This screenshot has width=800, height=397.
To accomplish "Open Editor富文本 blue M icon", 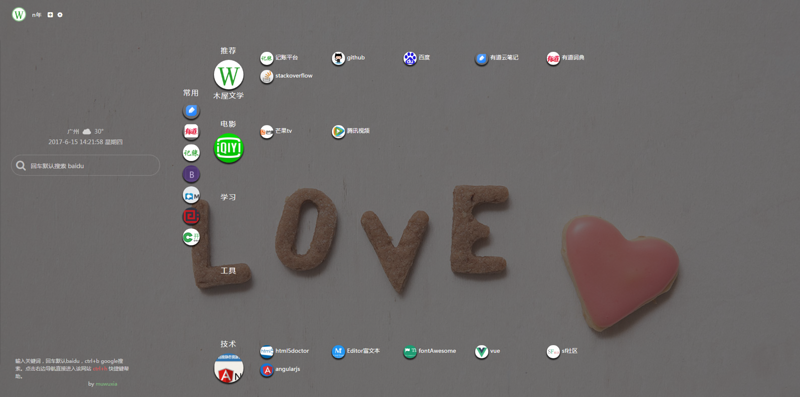I will (x=338, y=352).
